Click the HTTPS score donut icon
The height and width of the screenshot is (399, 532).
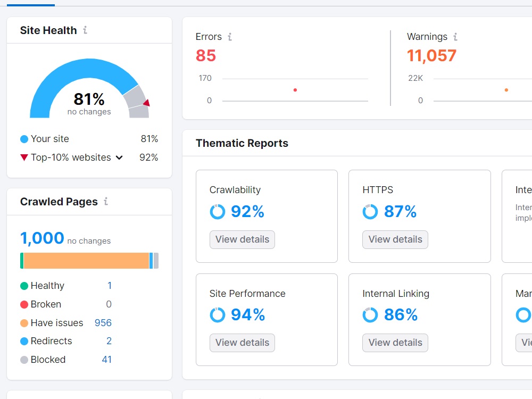click(x=370, y=211)
